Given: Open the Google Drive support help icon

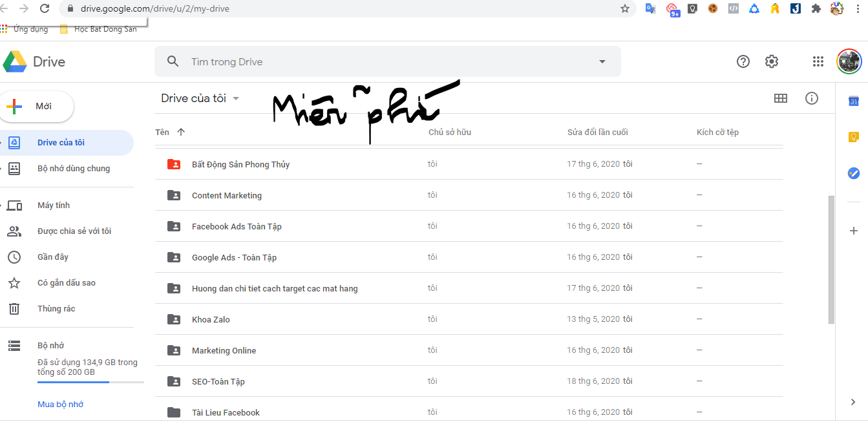Looking at the screenshot, I should pyautogui.click(x=743, y=61).
